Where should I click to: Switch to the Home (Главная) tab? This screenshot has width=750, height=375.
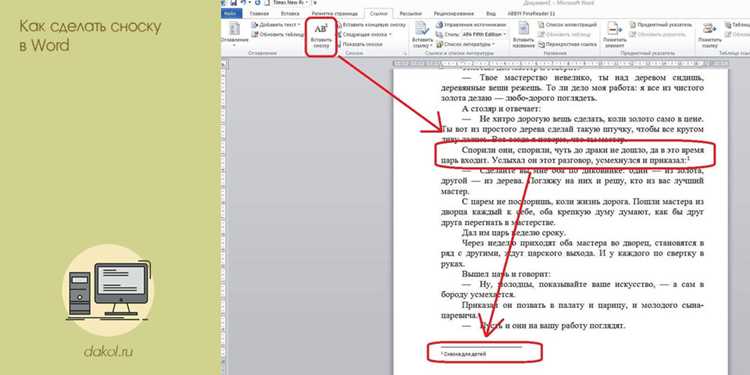[259, 13]
